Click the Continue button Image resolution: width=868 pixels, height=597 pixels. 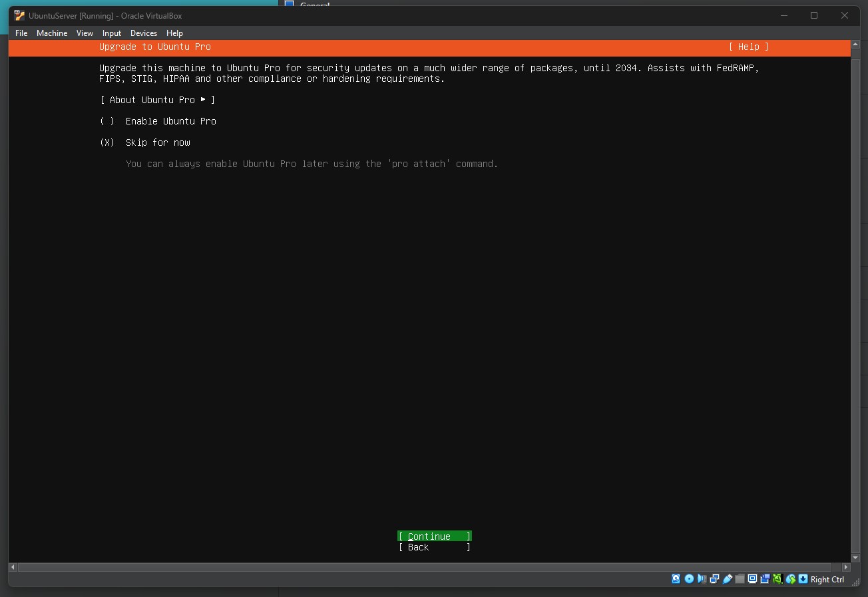[x=434, y=536]
